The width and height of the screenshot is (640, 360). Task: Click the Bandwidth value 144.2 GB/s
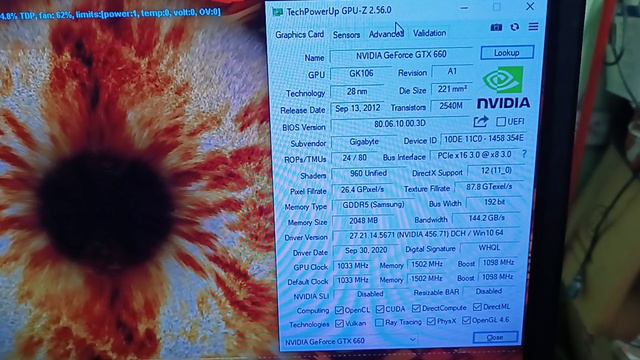[x=486, y=218]
